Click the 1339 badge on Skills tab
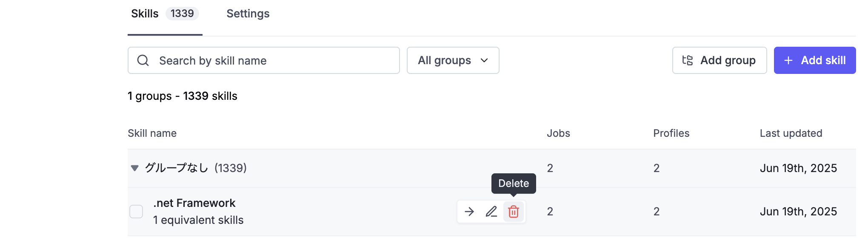 coord(182,14)
